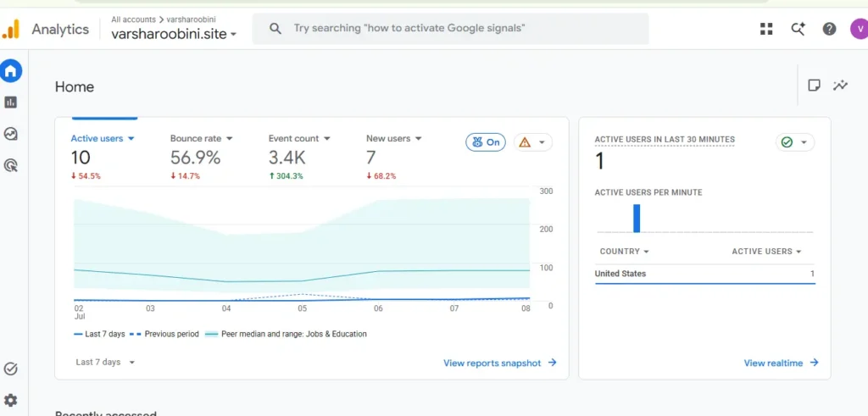Open the Help question mark icon
The height and width of the screenshot is (416, 868).
pos(829,29)
